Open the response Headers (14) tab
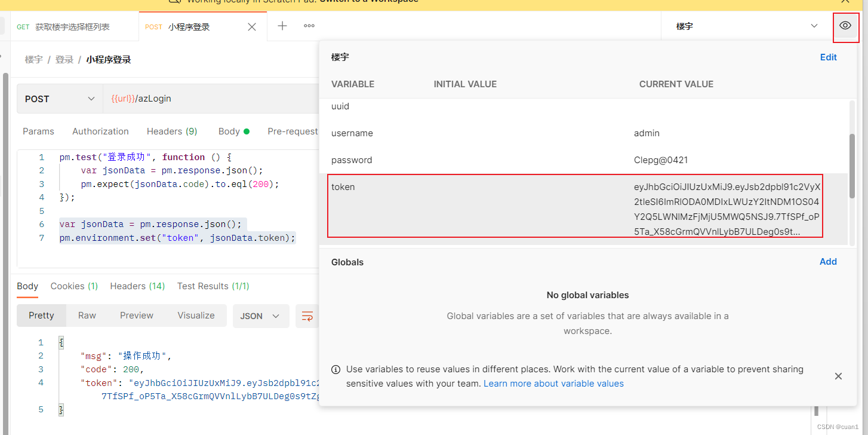This screenshot has height=435, width=868. click(x=137, y=286)
